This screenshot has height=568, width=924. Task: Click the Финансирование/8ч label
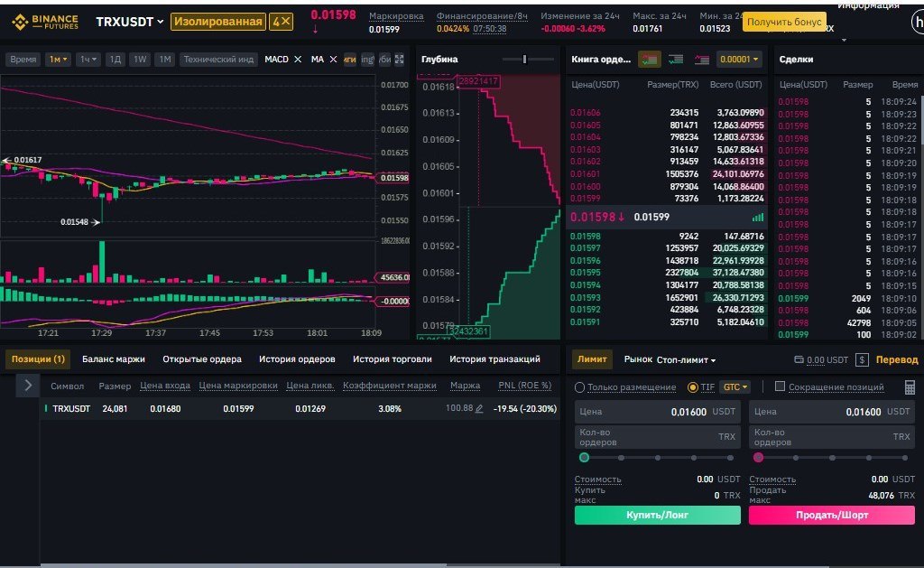(x=482, y=16)
